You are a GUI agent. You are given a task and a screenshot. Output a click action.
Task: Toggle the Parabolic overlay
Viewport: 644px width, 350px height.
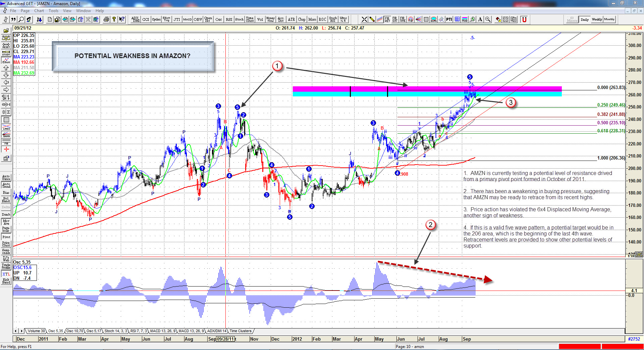click(6, 229)
